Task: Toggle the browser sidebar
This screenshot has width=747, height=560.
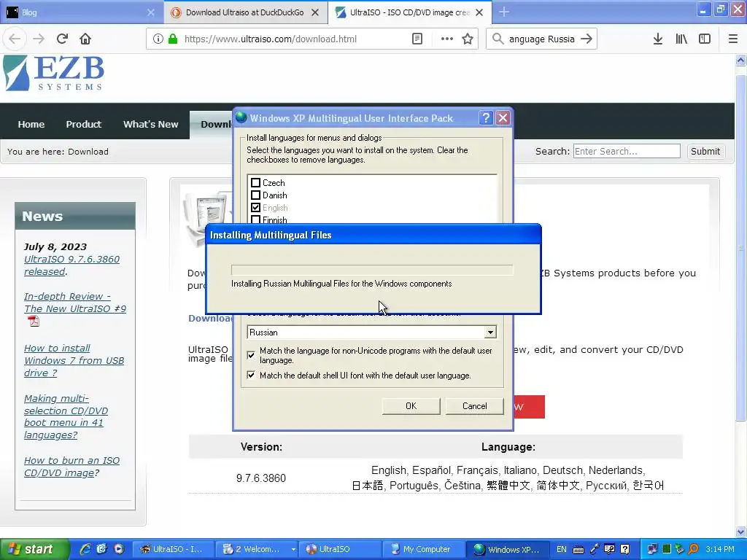Action: [705, 39]
